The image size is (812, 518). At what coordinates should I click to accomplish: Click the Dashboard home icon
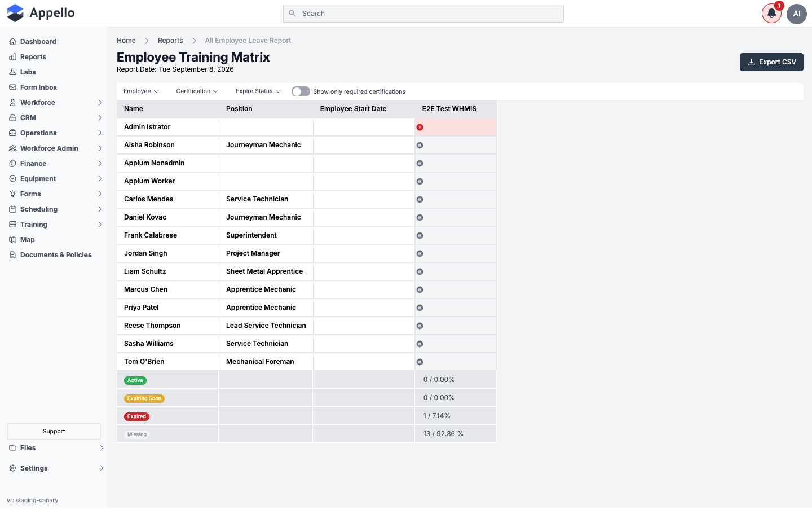(12, 42)
